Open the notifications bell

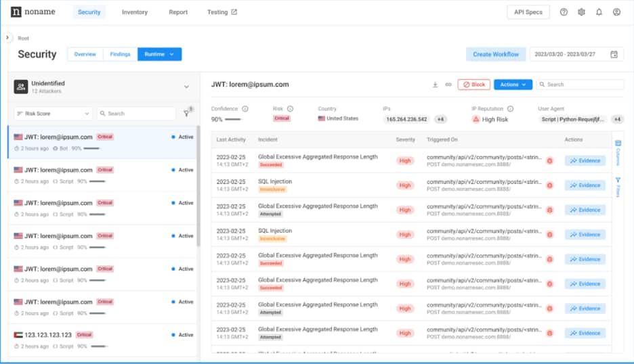click(599, 12)
